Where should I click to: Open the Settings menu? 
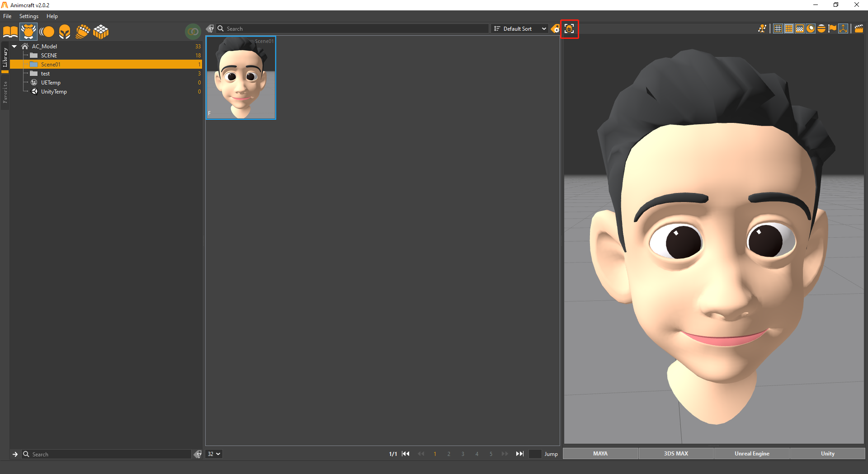[29, 16]
